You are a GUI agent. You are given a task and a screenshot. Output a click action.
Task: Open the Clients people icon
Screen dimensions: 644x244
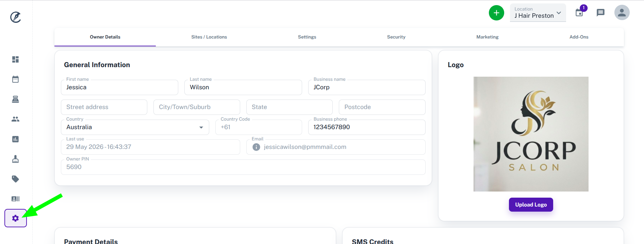(x=16, y=119)
